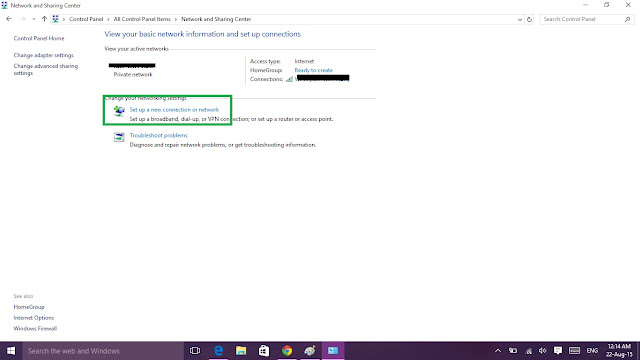Open File Explorer from taskbar
Image resolution: width=640 pixels, height=360 pixels.
(x=241, y=351)
